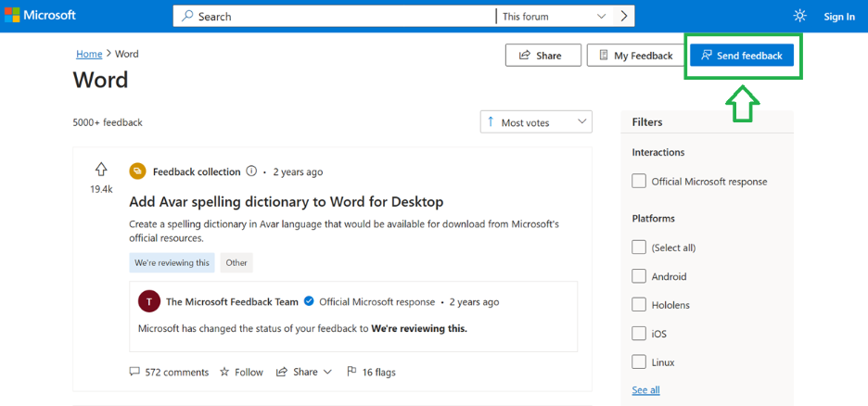The image size is (868, 406).
Task: Open the Most votes sort dropdown
Action: (536, 122)
